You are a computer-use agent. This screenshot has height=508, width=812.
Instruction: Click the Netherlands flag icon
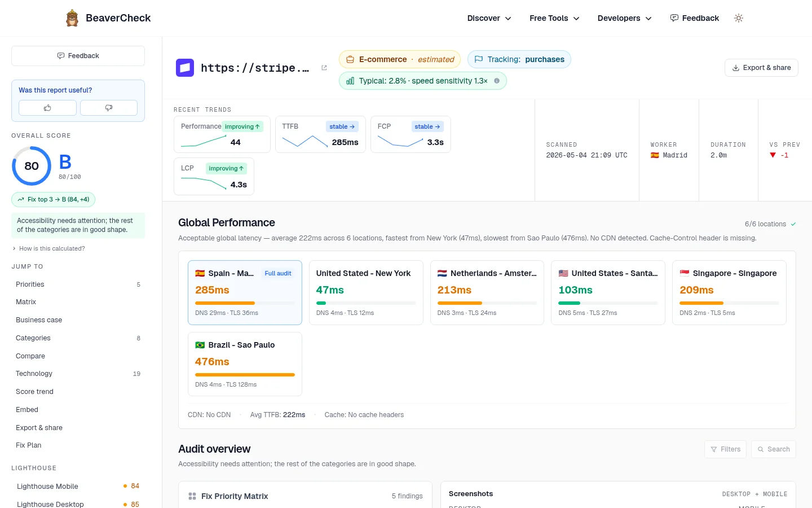click(442, 273)
